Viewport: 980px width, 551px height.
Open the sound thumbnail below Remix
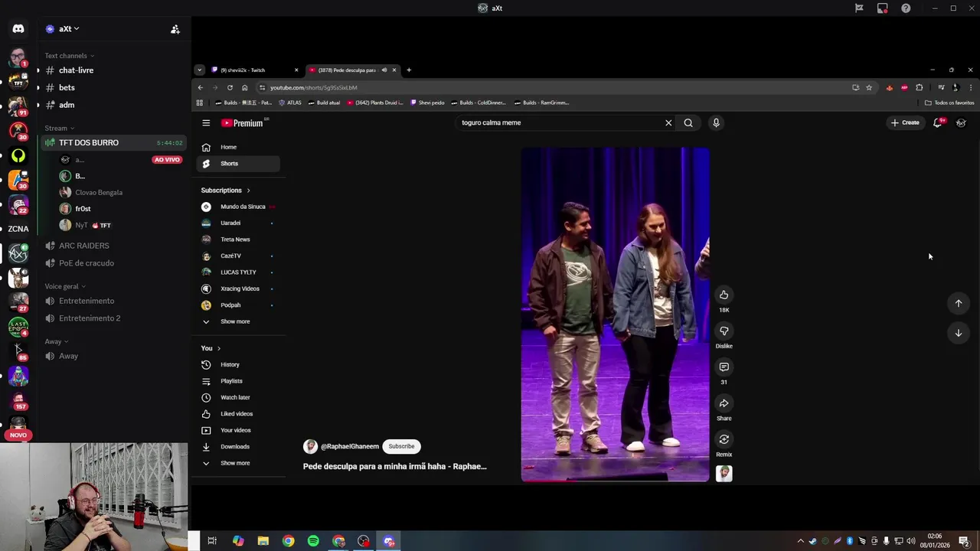click(724, 474)
